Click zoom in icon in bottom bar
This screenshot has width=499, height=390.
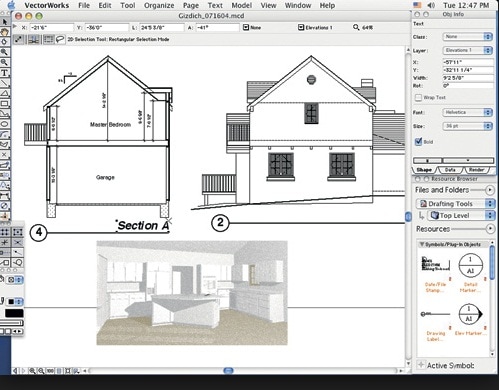(x=32, y=370)
